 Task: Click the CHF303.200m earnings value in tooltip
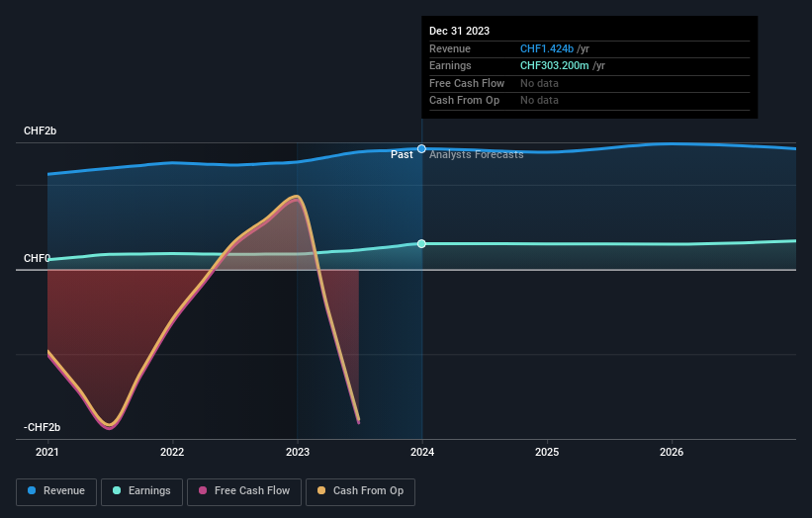pyautogui.click(x=554, y=65)
